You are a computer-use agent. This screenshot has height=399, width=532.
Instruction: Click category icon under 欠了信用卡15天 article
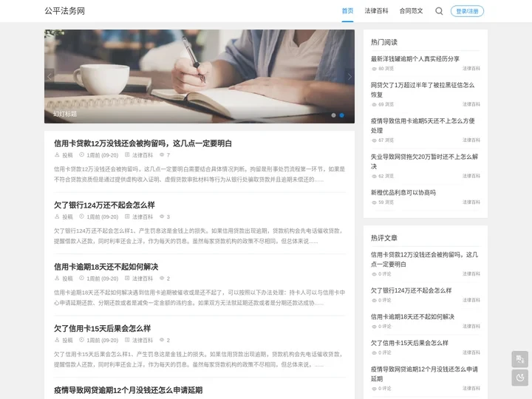(x=127, y=340)
